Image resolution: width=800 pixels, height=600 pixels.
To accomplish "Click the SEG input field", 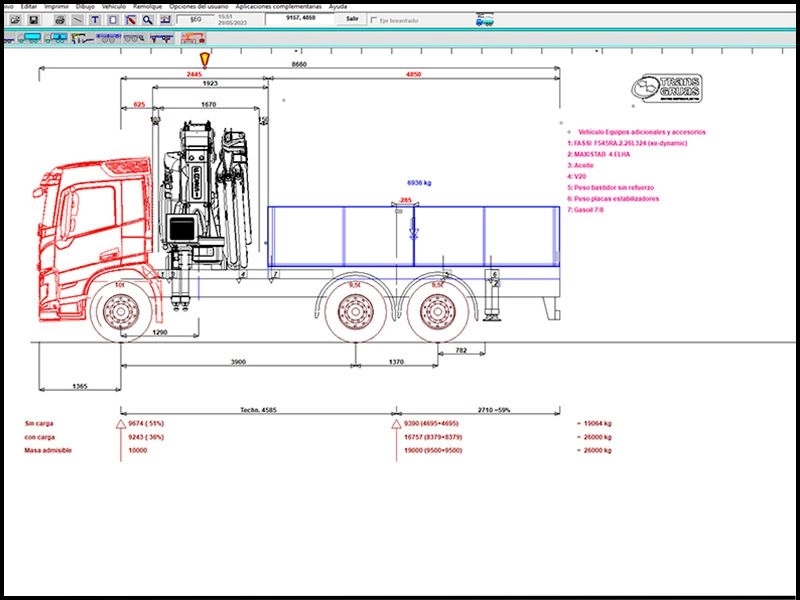I will coord(196,19).
